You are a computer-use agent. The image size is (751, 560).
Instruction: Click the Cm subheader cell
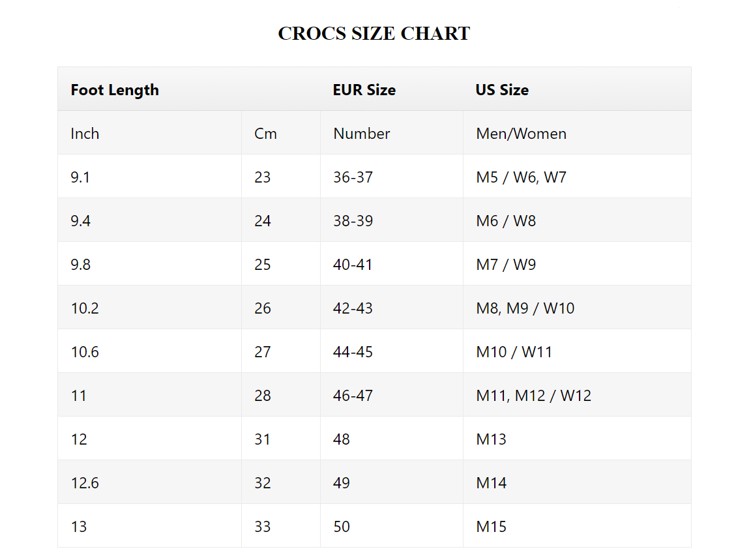[265, 134]
